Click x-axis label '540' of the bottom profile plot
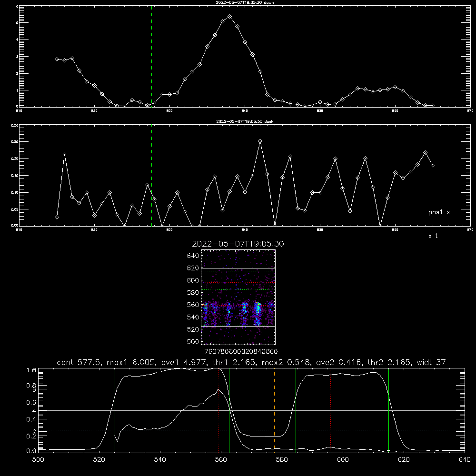Screen dimensions: 476x476 pyautogui.click(x=160, y=460)
